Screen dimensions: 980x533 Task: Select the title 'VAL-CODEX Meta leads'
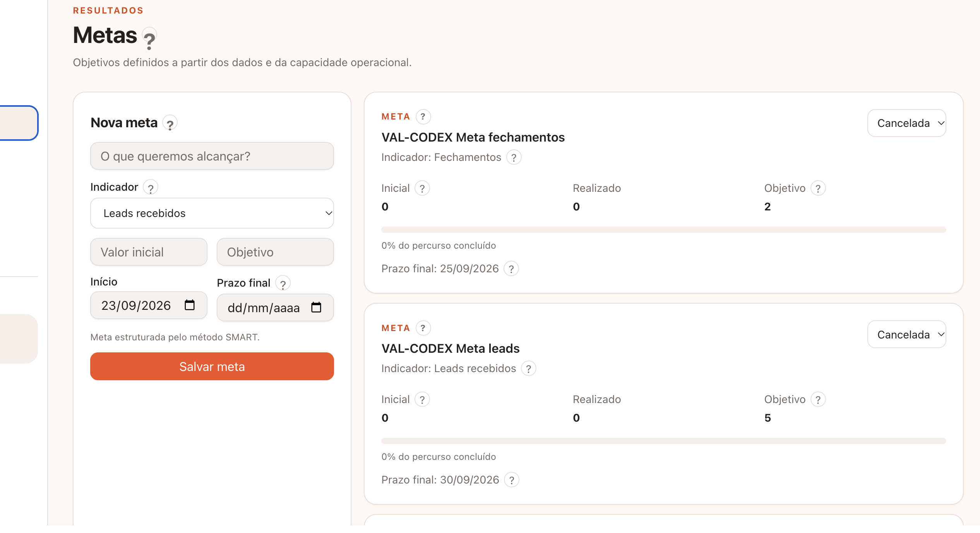(x=451, y=348)
